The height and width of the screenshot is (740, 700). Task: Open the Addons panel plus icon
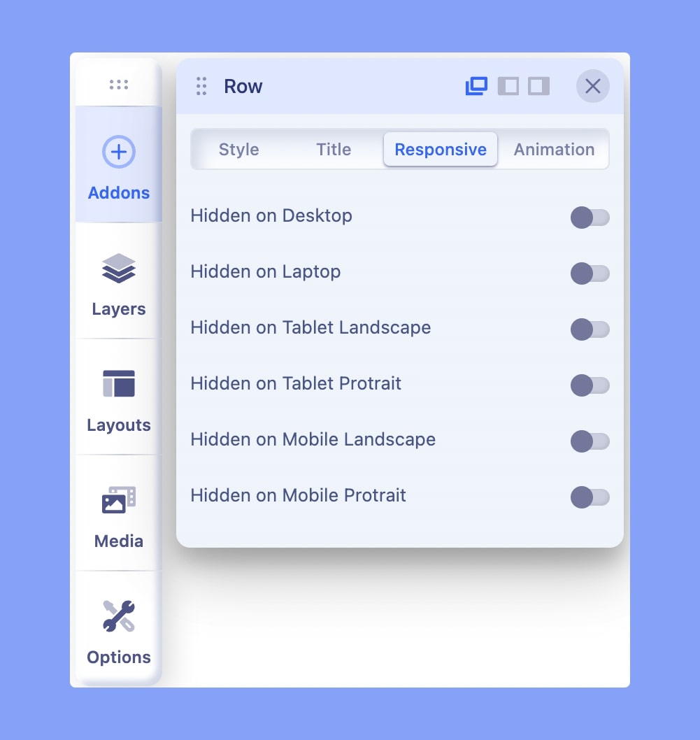tap(119, 152)
